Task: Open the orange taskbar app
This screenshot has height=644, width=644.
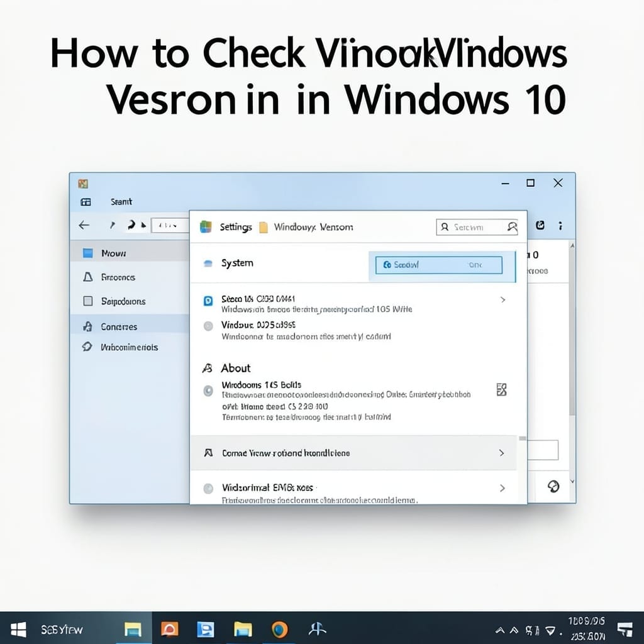Action: pyautogui.click(x=170, y=629)
